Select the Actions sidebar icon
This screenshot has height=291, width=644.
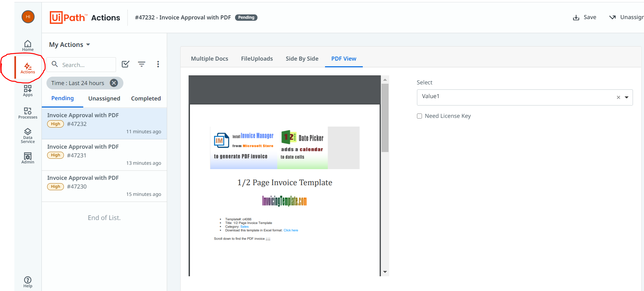28,68
